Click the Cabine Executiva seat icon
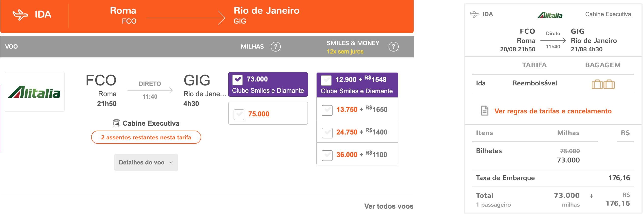This screenshot has height=215, width=644. (116, 123)
